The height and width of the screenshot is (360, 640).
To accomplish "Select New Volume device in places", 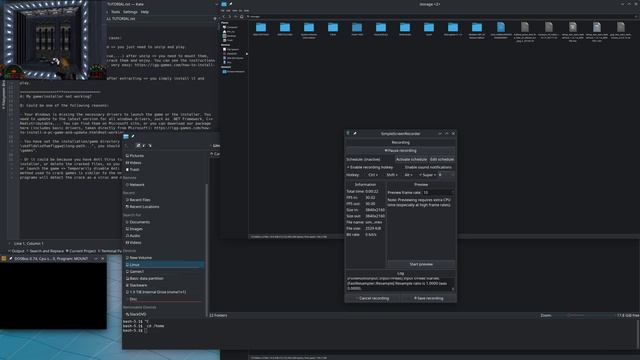I will 139,258.
